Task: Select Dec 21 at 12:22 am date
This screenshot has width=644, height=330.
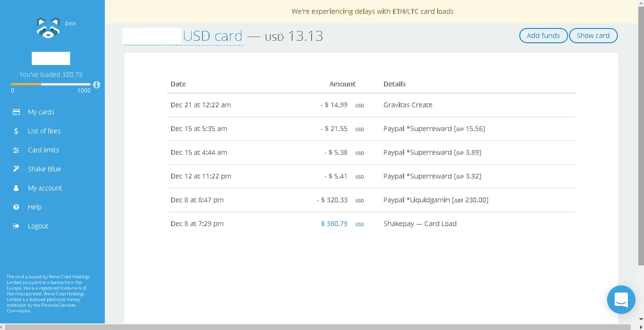Action: [x=201, y=105]
